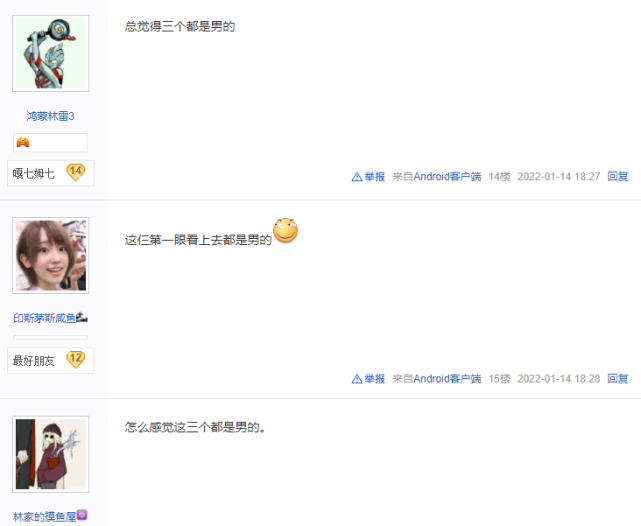
Task: Visit the profile of user 林家的摸鱼屋
Action: coord(45,517)
